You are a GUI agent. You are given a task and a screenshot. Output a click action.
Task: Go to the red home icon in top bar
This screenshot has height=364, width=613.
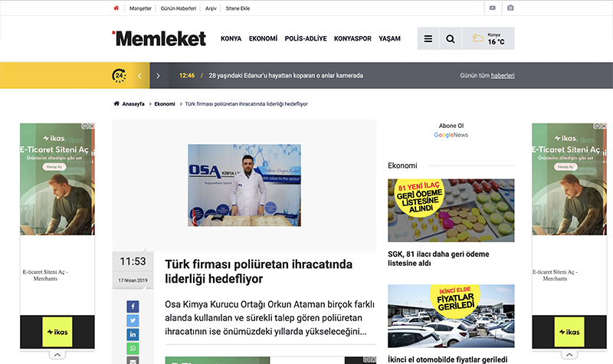pos(116,8)
